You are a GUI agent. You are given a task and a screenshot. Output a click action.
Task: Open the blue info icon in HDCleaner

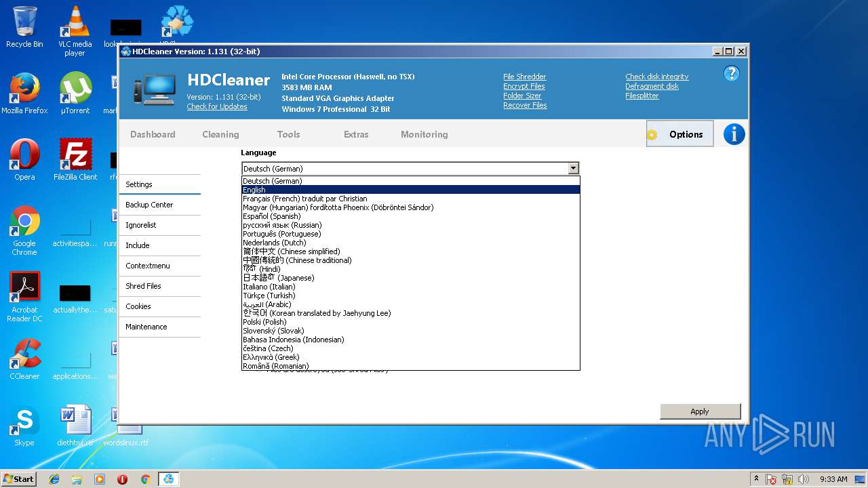(734, 134)
